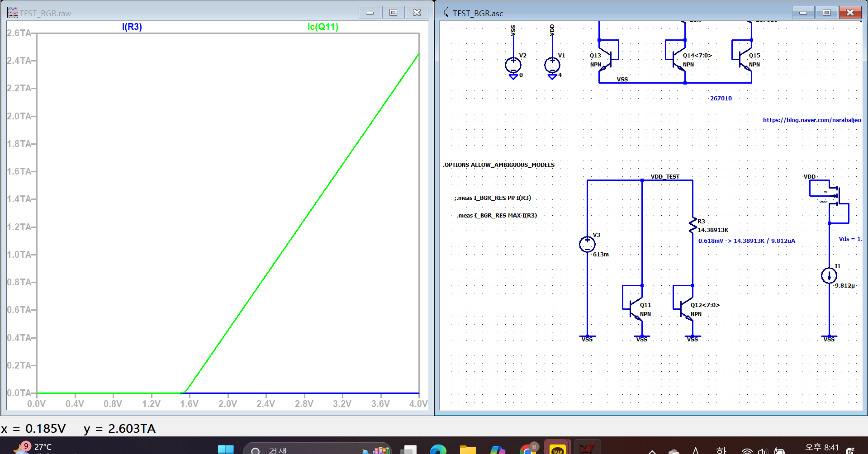Click the status bar readout 'x = 0.185V'
868x454 pixels.
(33, 428)
